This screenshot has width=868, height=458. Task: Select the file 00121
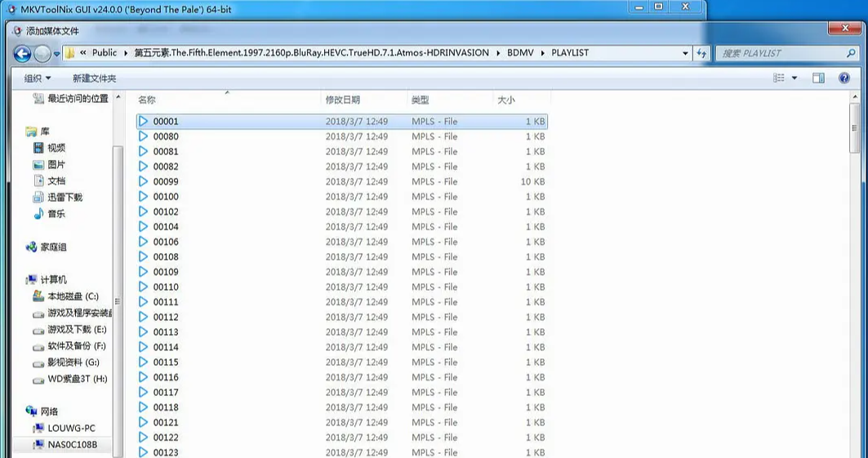pos(341,423)
